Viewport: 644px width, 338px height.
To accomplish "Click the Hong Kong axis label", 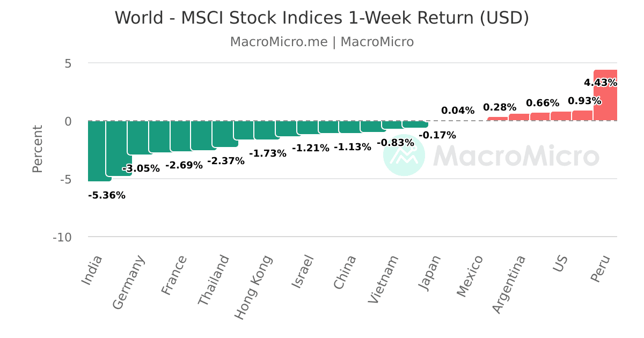I will [x=254, y=287].
